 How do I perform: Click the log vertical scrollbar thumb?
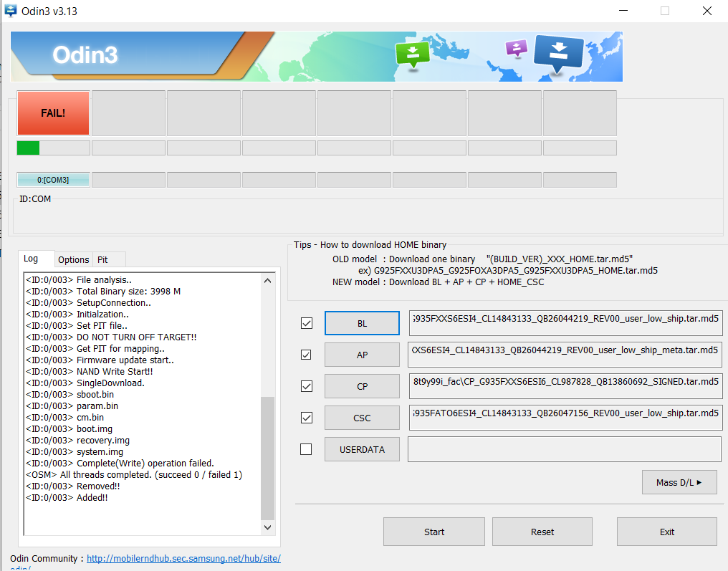267,459
